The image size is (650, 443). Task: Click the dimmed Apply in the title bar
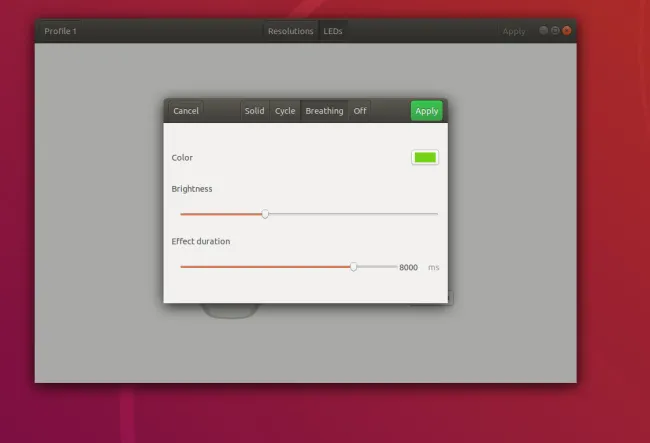pos(514,31)
